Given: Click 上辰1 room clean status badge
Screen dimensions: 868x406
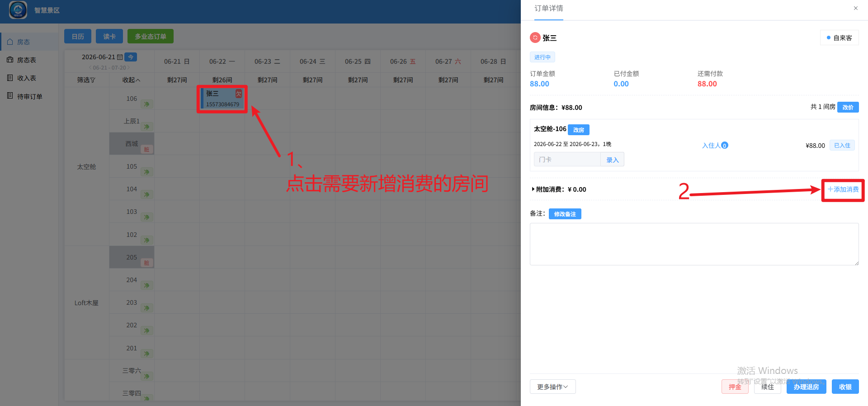Looking at the screenshot, I should pos(146,127).
